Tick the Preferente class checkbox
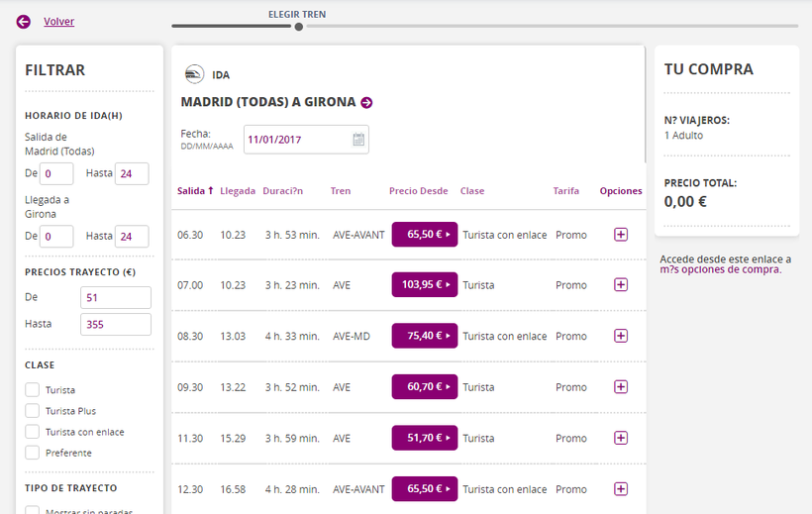The height and width of the screenshot is (514, 812). (33, 453)
